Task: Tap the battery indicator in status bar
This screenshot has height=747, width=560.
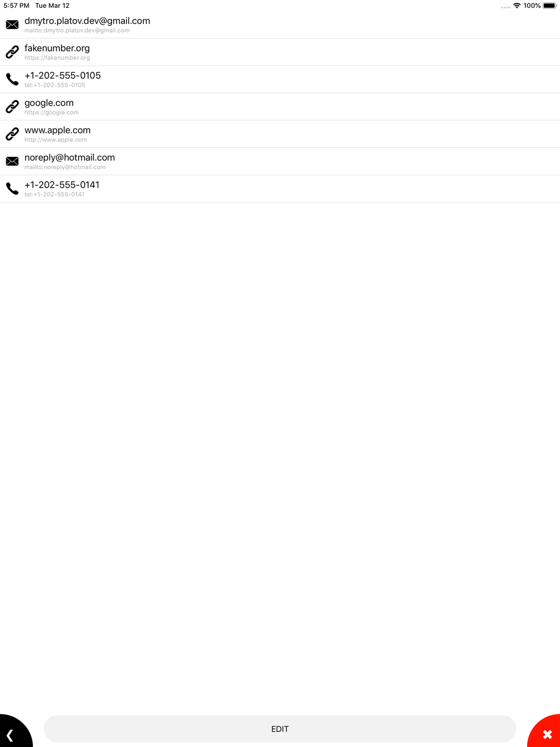Action: click(550, 6)
